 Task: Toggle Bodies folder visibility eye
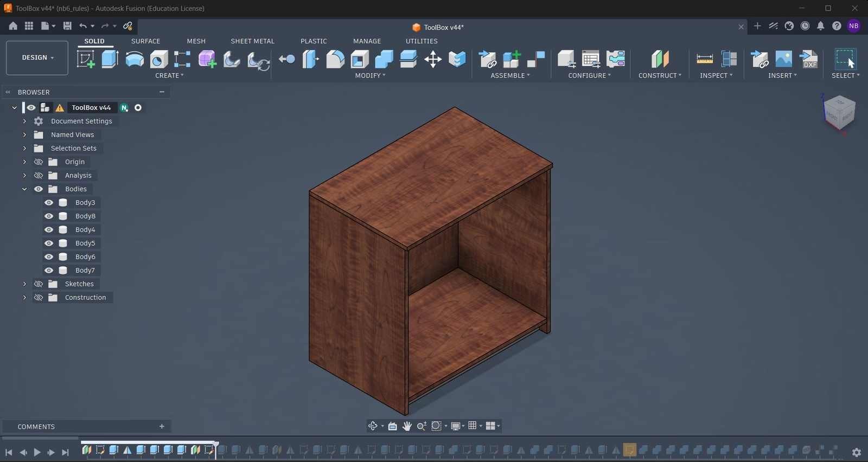click(x=39, y=189)
